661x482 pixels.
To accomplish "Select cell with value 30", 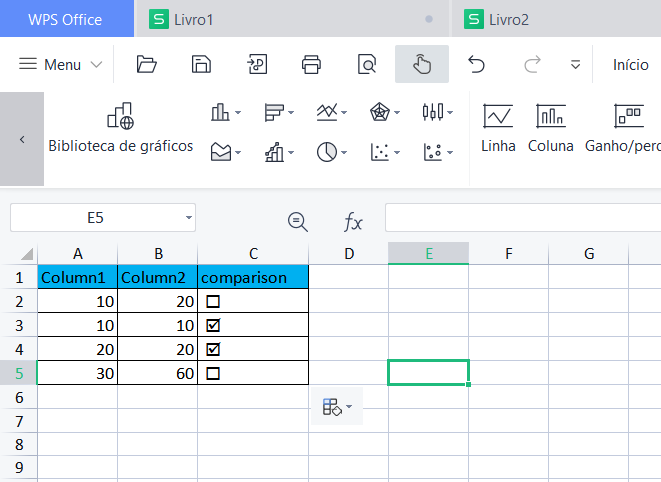I will [x=78, y=373].
